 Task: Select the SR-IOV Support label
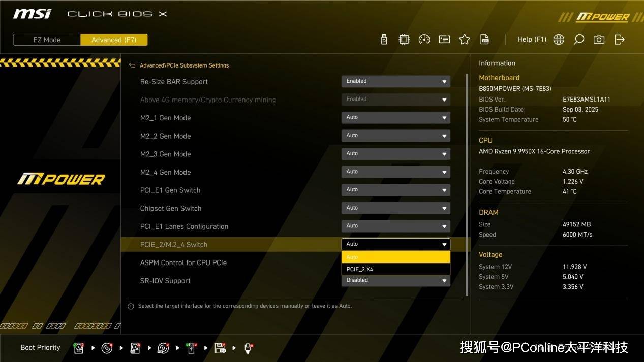[166, 281]
